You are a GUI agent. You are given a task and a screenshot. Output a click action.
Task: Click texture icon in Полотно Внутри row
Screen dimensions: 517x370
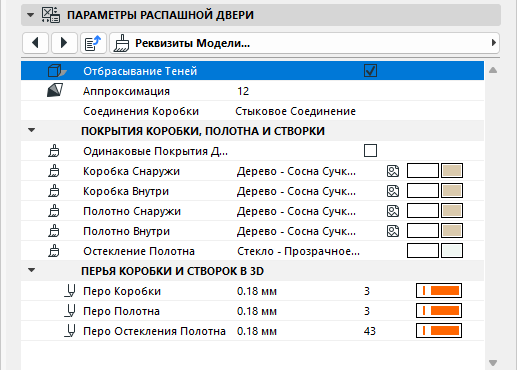[x=393, y=231]
